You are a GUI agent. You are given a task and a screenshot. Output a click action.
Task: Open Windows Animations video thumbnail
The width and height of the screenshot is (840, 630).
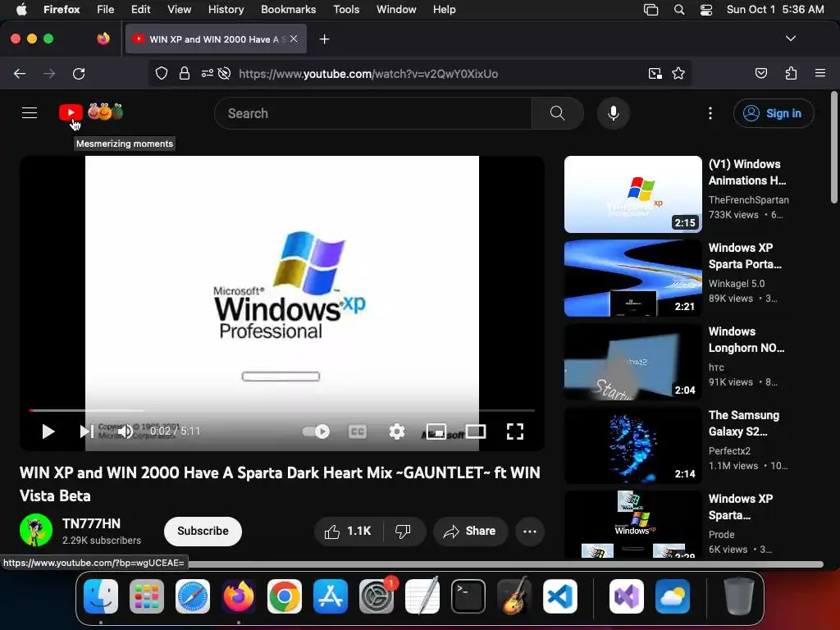pos(632,194)
